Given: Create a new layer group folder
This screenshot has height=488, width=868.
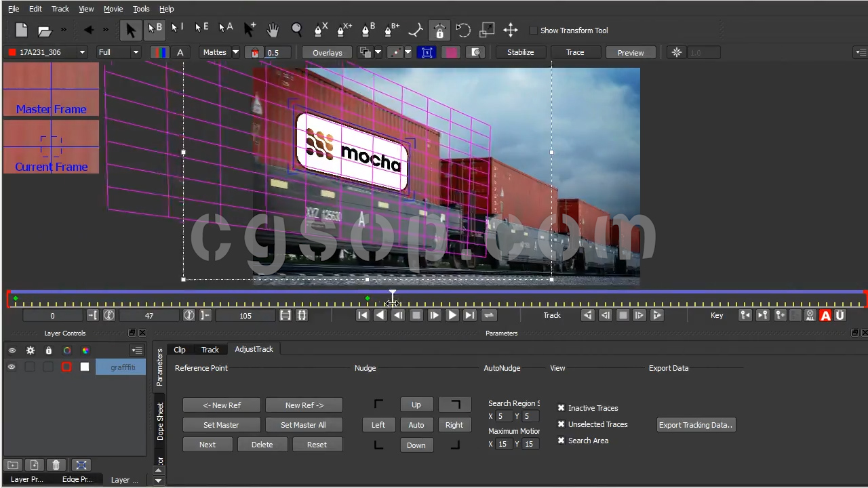Looking at the screenshot, I should coord(13,464).
